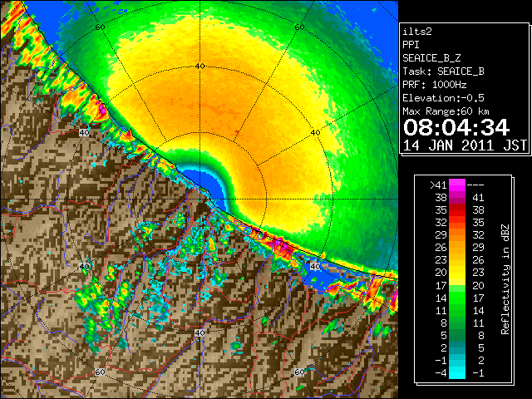This screenshot has width=532, height=399.
Task: Select the 'Task: SEAICE_B' line
Action: [x=443, y=71]
